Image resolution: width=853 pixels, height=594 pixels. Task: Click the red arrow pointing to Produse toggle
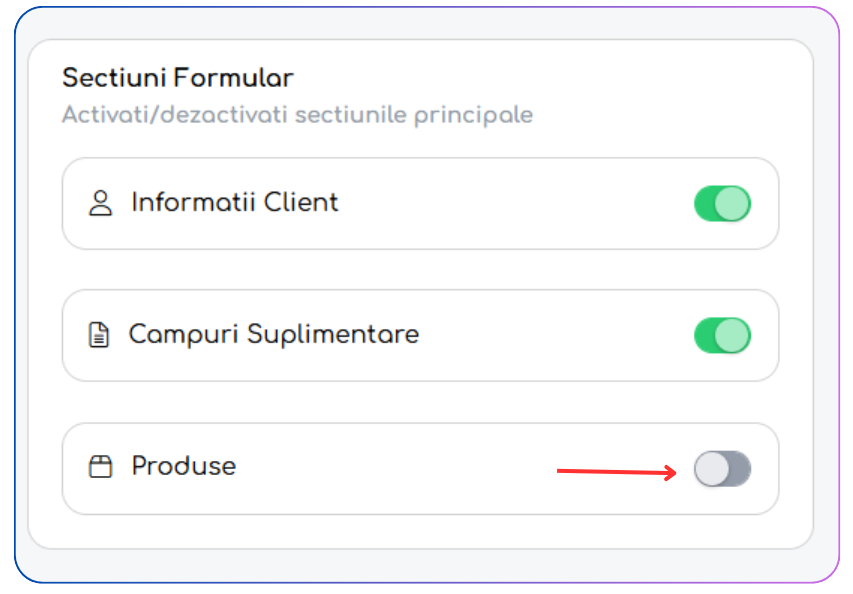coord(617,472)
